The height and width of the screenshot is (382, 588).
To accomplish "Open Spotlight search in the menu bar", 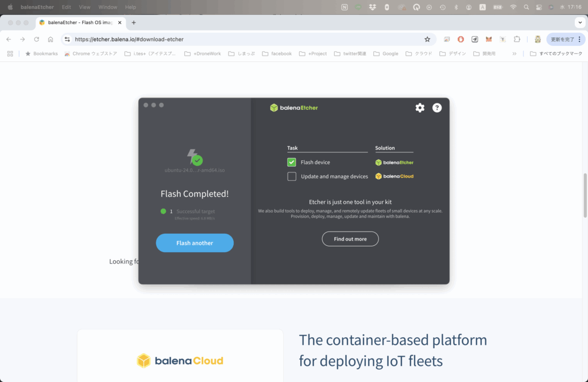I will coord(526,7).
